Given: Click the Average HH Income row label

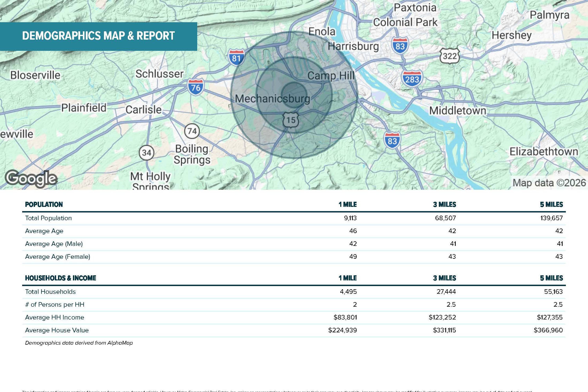Looking at the screenshot, I should pyautogui.click(x=54, y=317).
